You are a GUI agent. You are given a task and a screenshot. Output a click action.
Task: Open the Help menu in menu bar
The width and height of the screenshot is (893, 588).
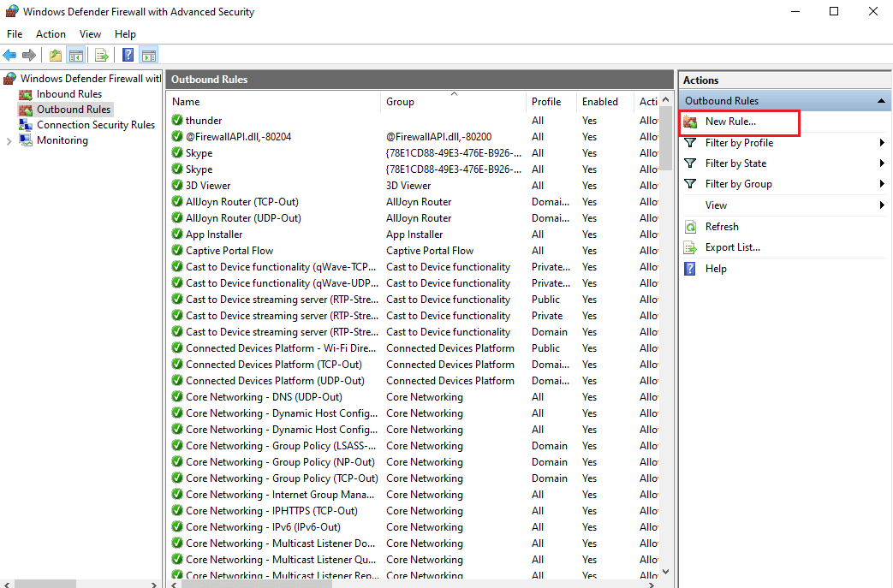point(125,34)
